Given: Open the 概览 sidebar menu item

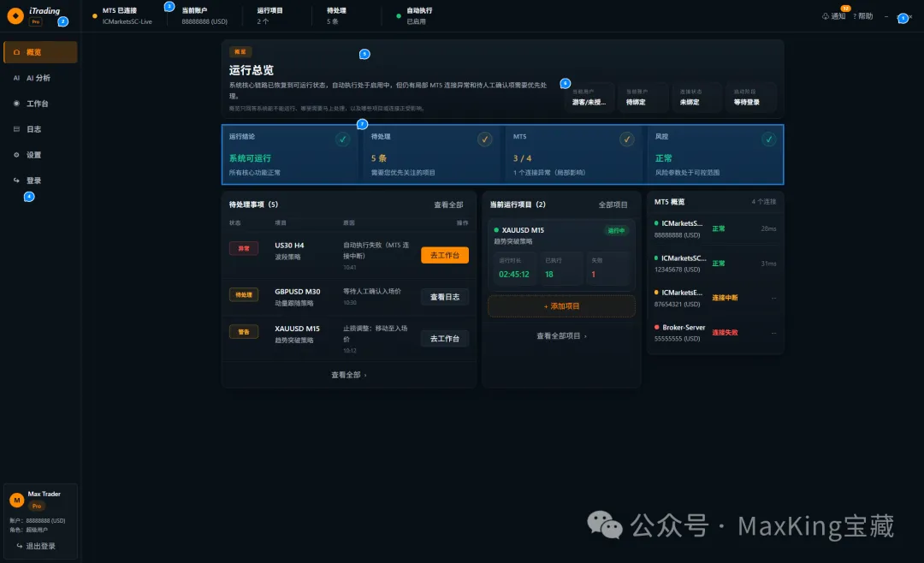Looking at the screenshot, I should tap(40, 52).
